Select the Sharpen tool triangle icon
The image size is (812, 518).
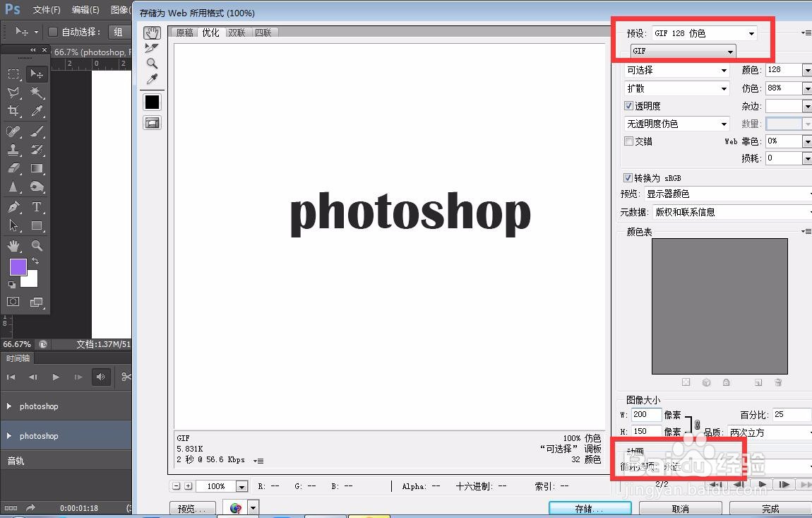coord(13,187)
